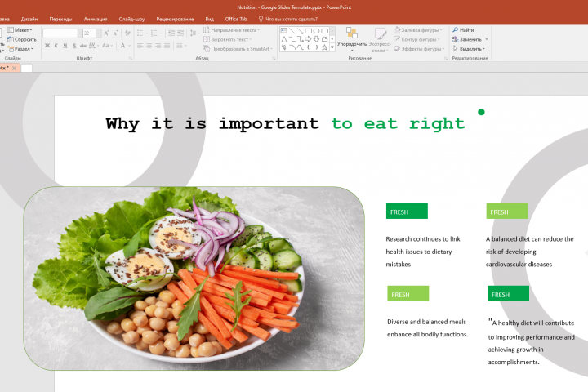Select the rectangle shape
The width and height of the screenshot is (588, 392).
(308, 31)
